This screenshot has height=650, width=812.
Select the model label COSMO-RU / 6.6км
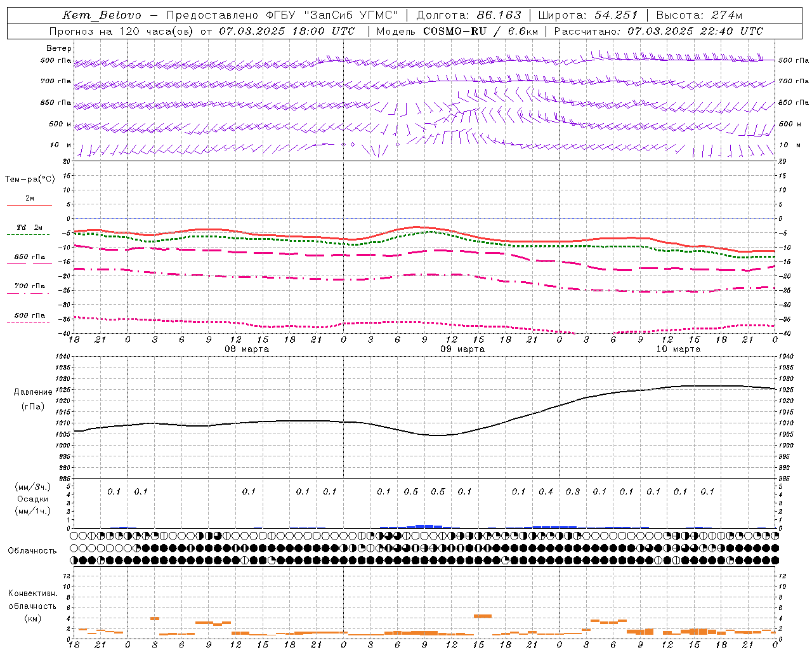(x=480, y=31)
